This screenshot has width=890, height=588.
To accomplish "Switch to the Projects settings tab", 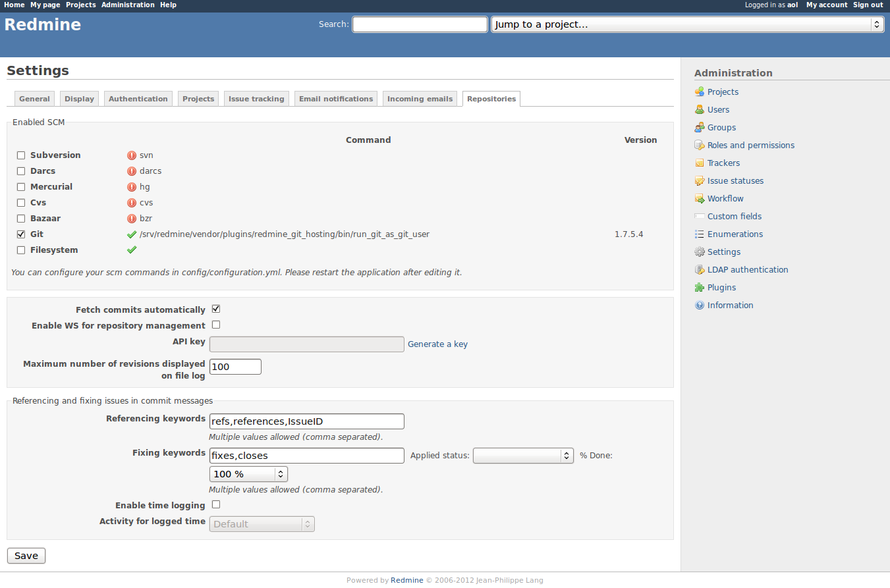I will point(198,99).
